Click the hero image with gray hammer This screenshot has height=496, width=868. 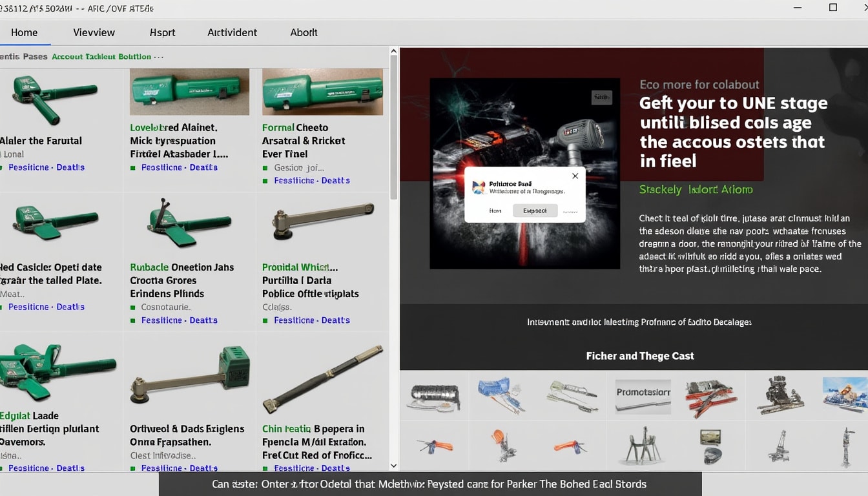pos(524,173)
